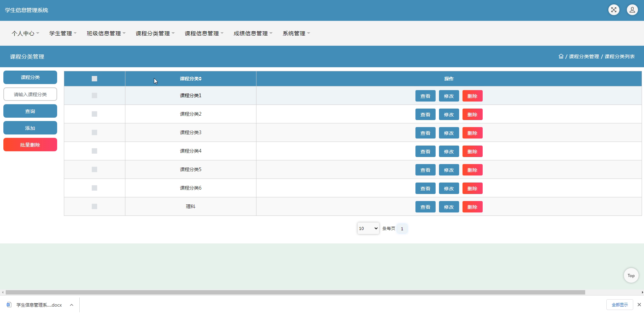View 课程分类2 with 查看 button
The width and height of the screenshot is (644, 314).
[426, 114]
